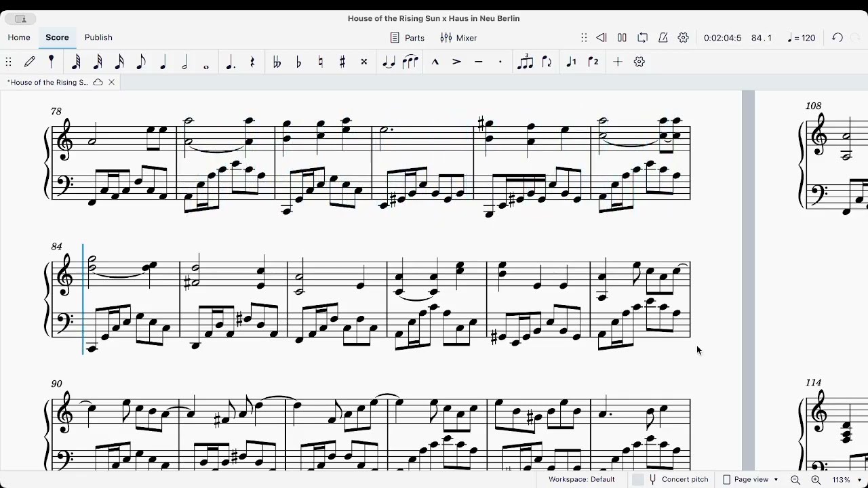Open the note input mode pin selector
Screen dimensions: 868x488
pyautogui.click(x=51, y=62)
